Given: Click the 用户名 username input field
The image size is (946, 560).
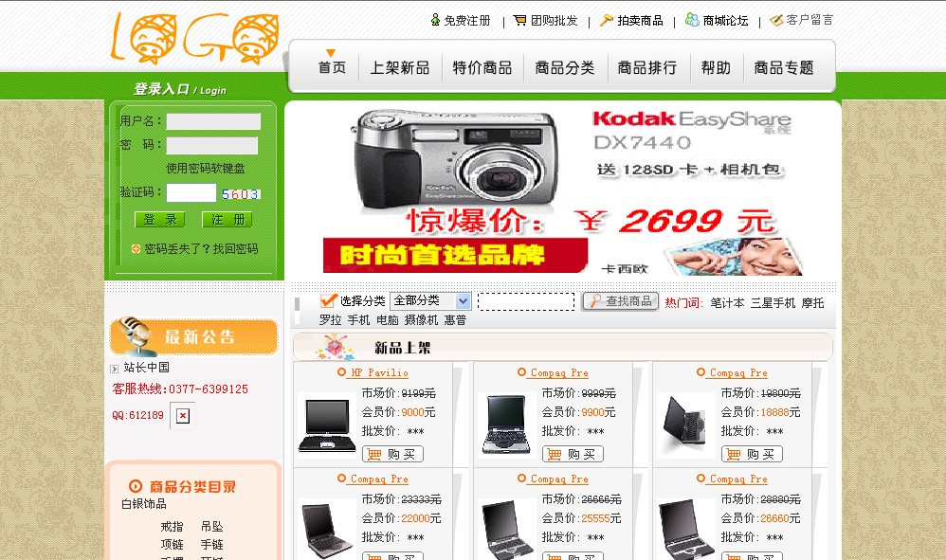Looking at the screenshot, I should [213, 121].
